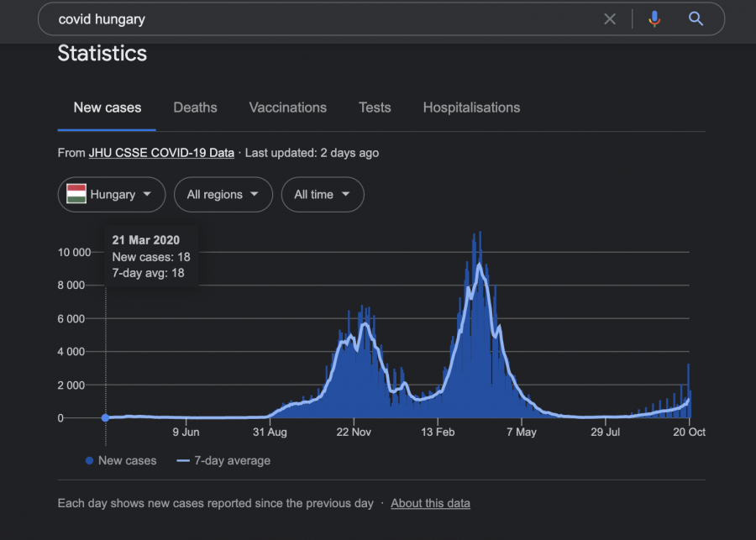Click the magnifying glass search icon
The height and width of the screenshot is (540, 756).
696,18
